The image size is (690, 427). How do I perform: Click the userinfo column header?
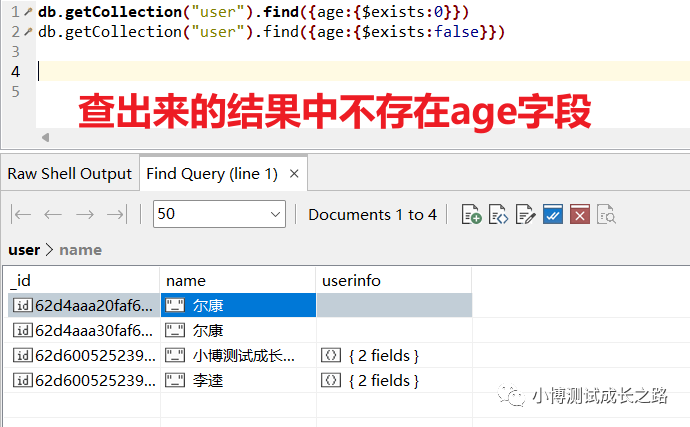394,280
